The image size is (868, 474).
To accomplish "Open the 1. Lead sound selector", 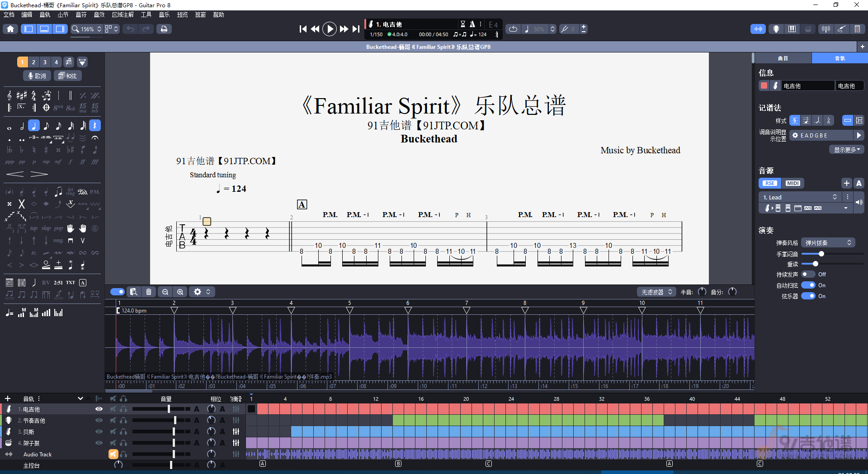I will pos(799,197).
